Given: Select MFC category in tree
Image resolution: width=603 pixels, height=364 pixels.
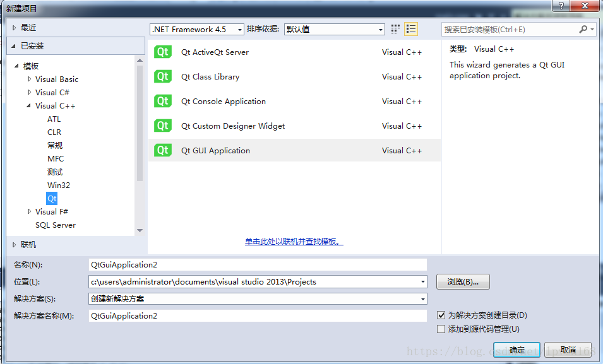Looking at the screenshot, I should 56,159.
